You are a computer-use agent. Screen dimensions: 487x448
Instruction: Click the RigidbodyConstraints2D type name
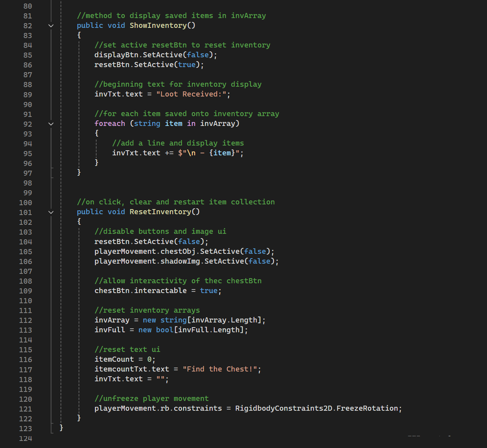(283, 408)
